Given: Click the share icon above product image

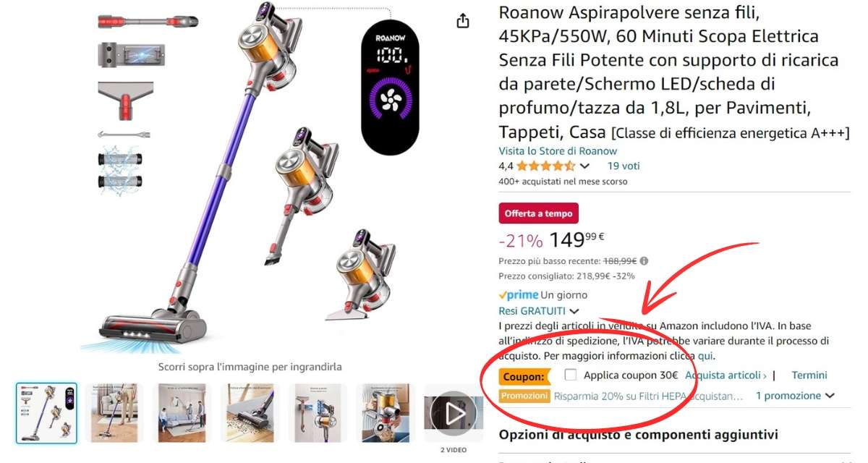Looking at the screenshot, I should point(463,21).
